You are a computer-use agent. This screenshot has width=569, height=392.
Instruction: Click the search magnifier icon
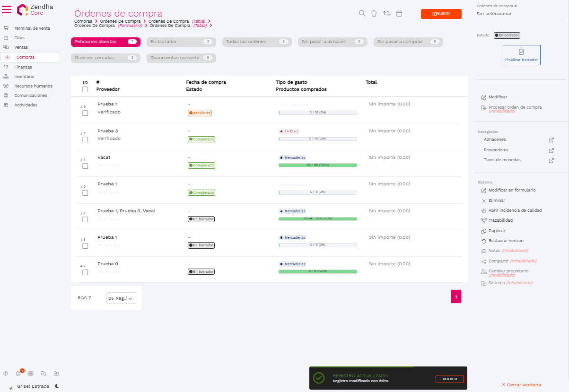click(x=362, y=14)
